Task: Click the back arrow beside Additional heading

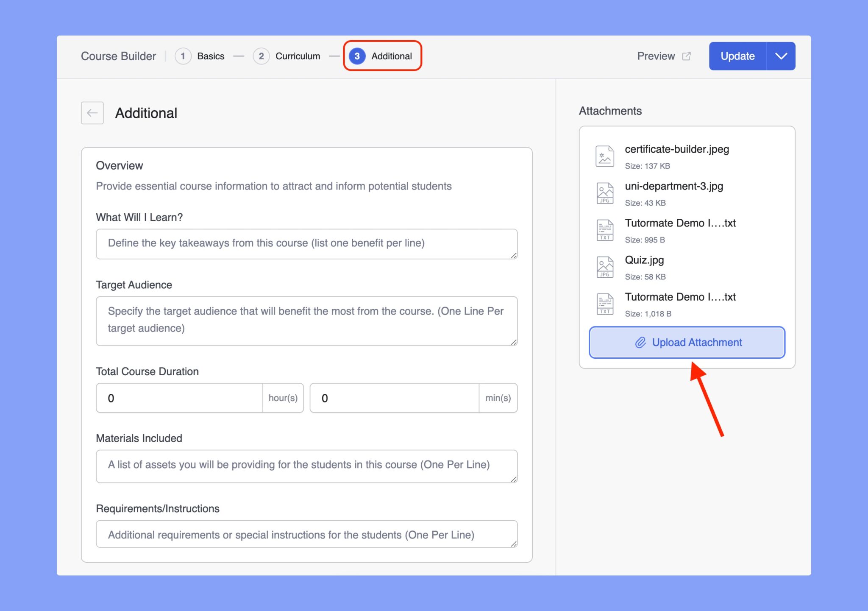Action: pyautogui.click(x=92, y=113)
